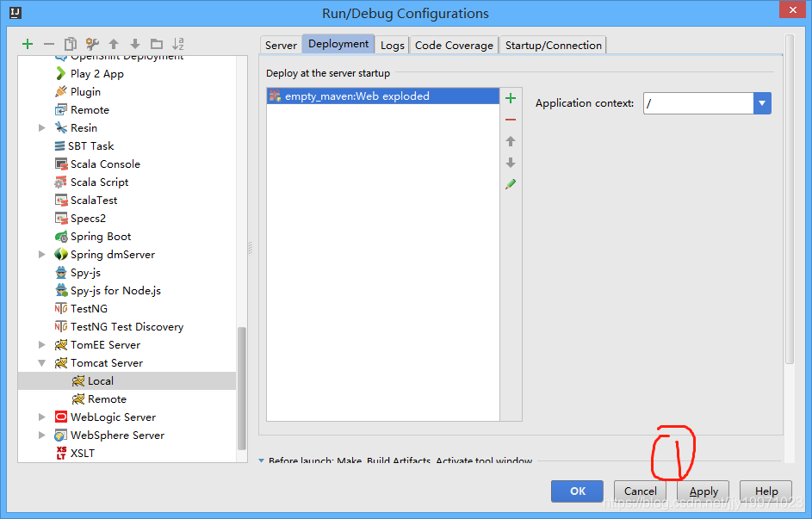Click the WebLogic Server red icon

[61, 417]
